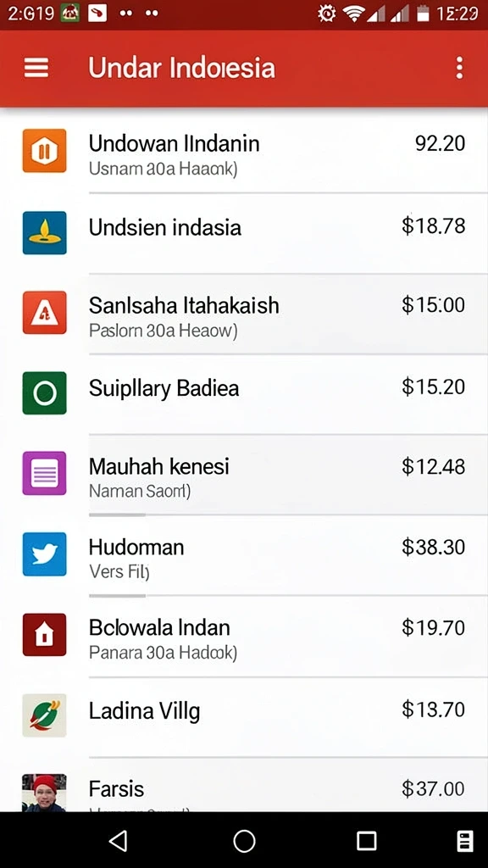This screenshot has width=488, height=868.
Task: Select the Undowan Indanin list entry
Action: (244, 153)
